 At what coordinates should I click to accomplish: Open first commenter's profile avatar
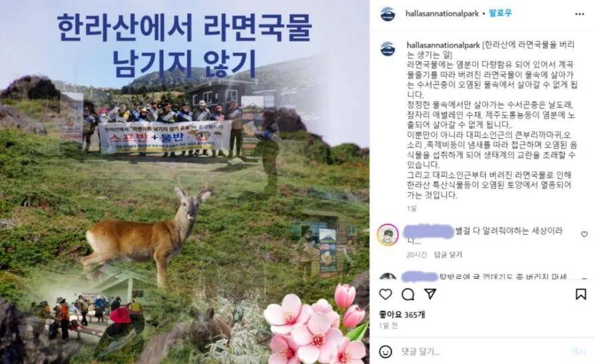tap(388, 235)
